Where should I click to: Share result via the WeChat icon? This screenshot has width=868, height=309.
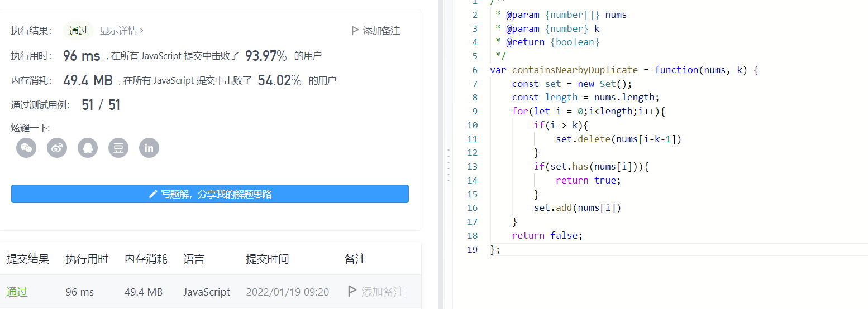[26, 148]
